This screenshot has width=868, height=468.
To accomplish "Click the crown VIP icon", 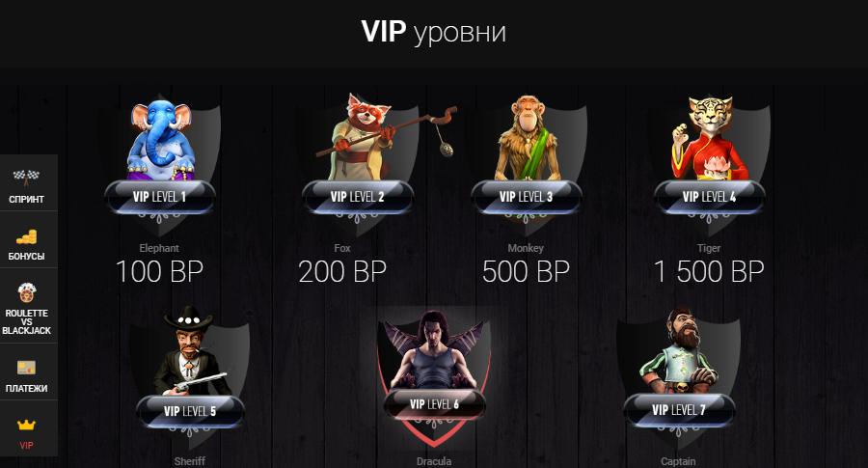I will [26, 425].
